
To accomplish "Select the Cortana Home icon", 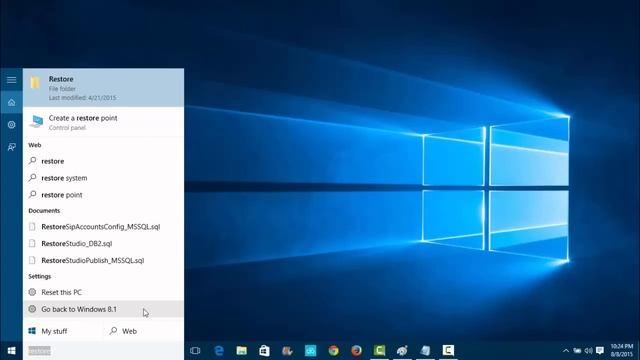I will tap(11, 102).
